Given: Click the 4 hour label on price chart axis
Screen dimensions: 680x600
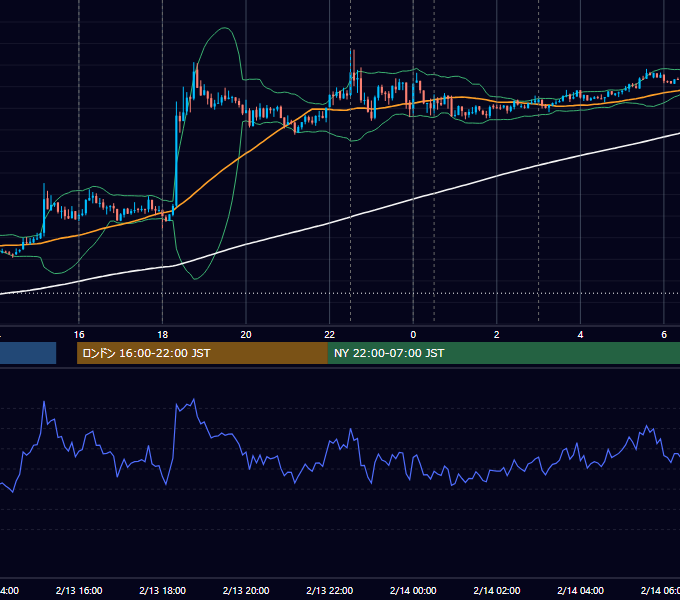Looking at the screenshot, I should click(580, 335).
